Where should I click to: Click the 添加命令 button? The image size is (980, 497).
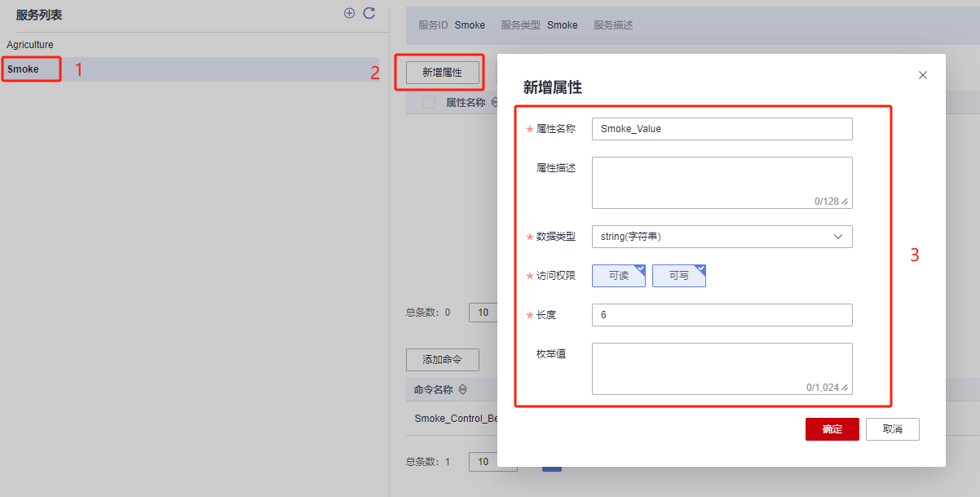click(x=442, y=360)
